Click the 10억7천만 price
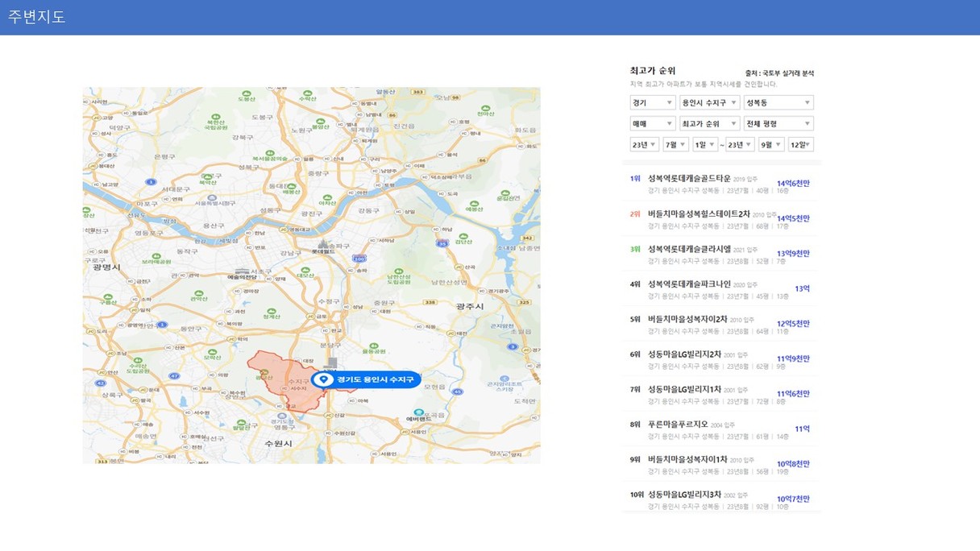 793,499
